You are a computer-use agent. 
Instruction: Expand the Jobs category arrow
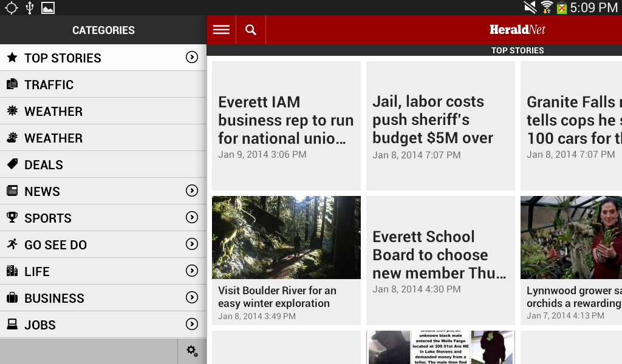192,324
